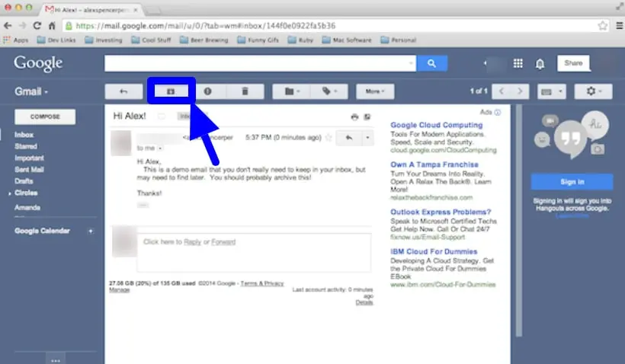Click the blue search button
This screenshot has width=625, height=364.
pos(431,63)
